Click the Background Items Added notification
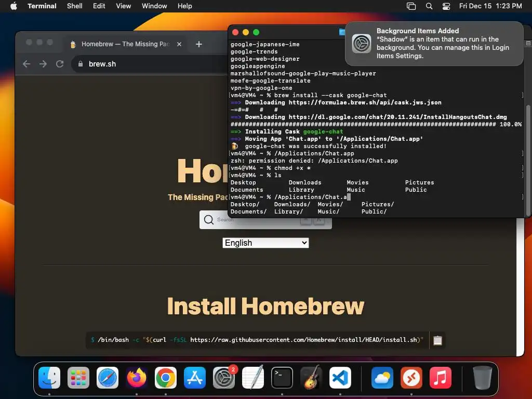 coord(434,44)
